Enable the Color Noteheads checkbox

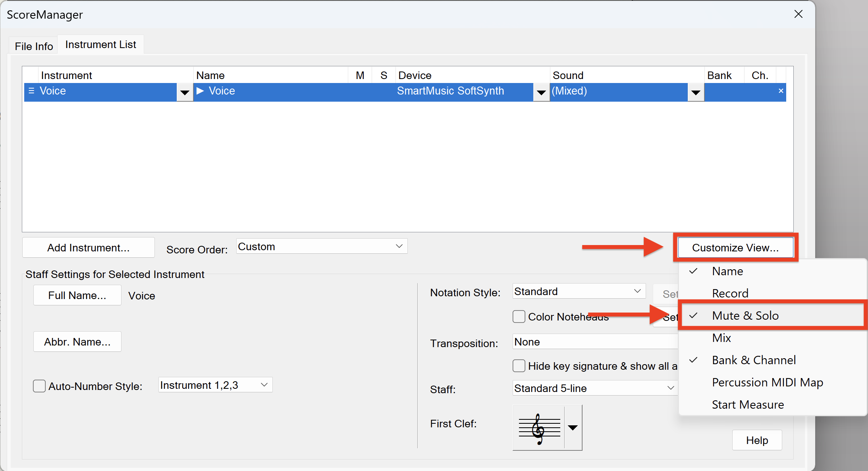519,317
